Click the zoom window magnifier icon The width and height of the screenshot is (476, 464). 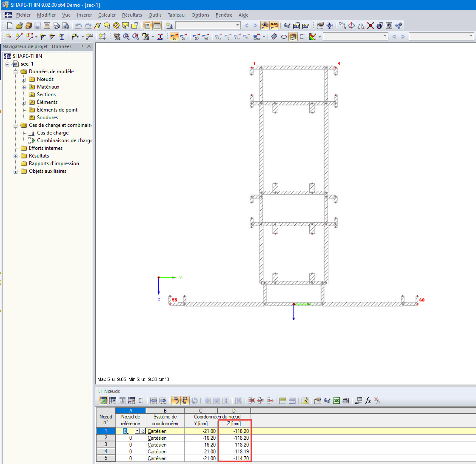pos(127,37)
